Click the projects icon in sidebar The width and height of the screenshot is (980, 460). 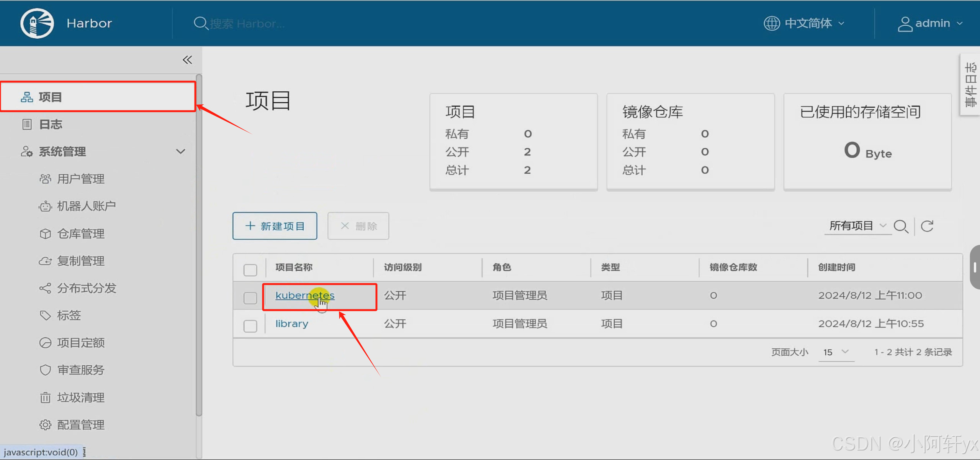click(27, 97)
